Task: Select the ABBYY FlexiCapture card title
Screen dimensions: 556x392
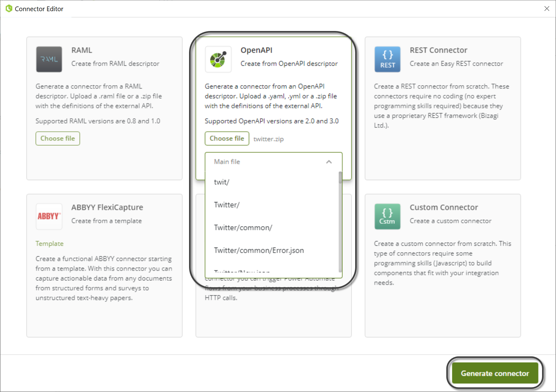Action: point(107,207)
